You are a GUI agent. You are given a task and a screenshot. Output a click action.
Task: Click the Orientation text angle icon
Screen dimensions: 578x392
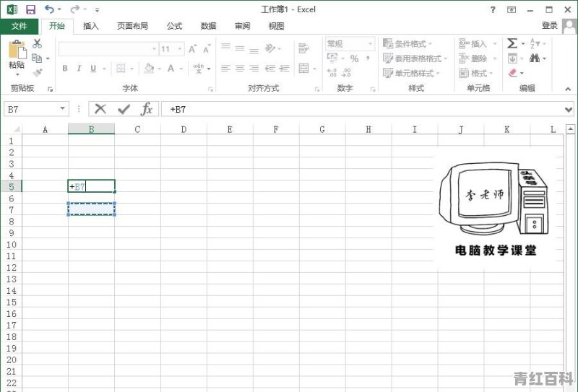click(x=270, y=48)
